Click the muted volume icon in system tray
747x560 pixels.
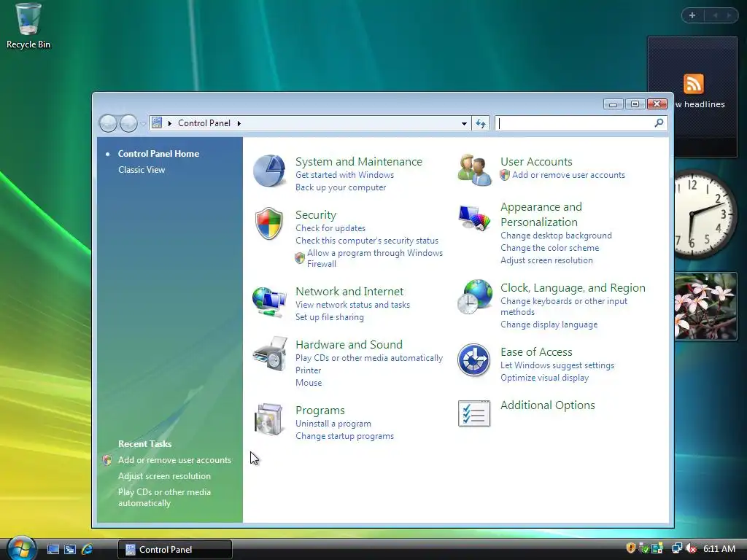tap(692, 548)
